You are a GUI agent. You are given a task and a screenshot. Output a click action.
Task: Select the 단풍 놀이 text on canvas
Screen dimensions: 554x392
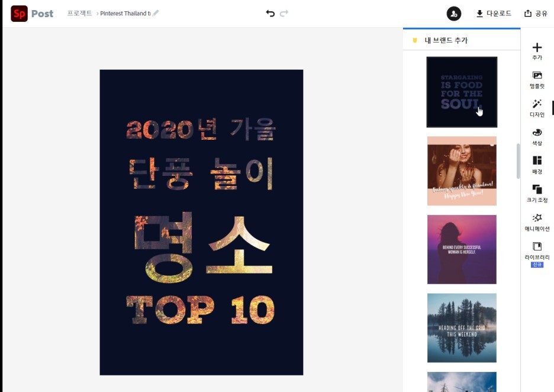pos(201,173)
